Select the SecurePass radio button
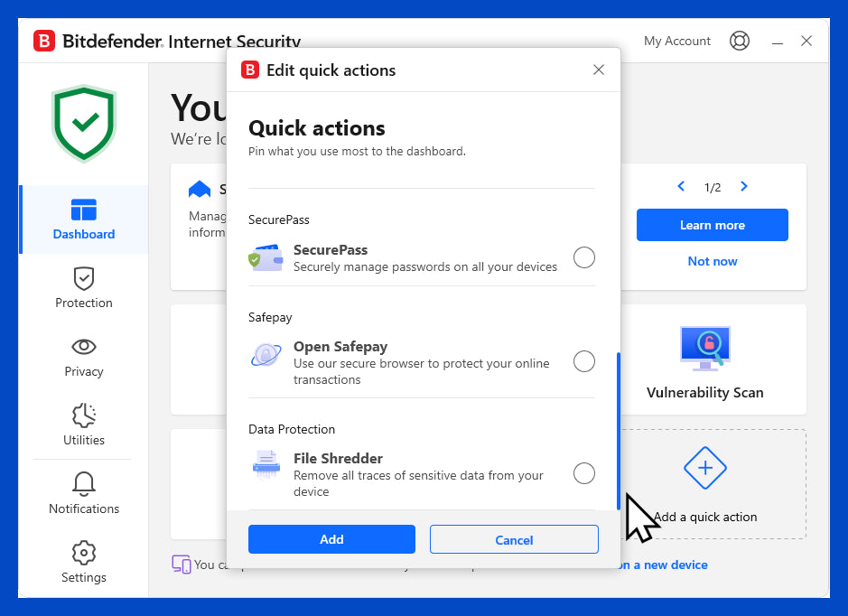848x616 pixels. [584, 257]
